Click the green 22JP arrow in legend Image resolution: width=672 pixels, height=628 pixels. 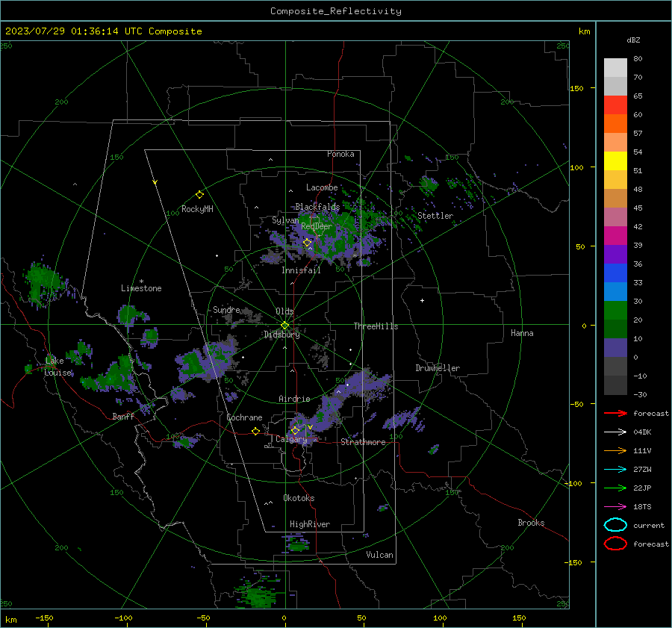(x=615, y=488)
